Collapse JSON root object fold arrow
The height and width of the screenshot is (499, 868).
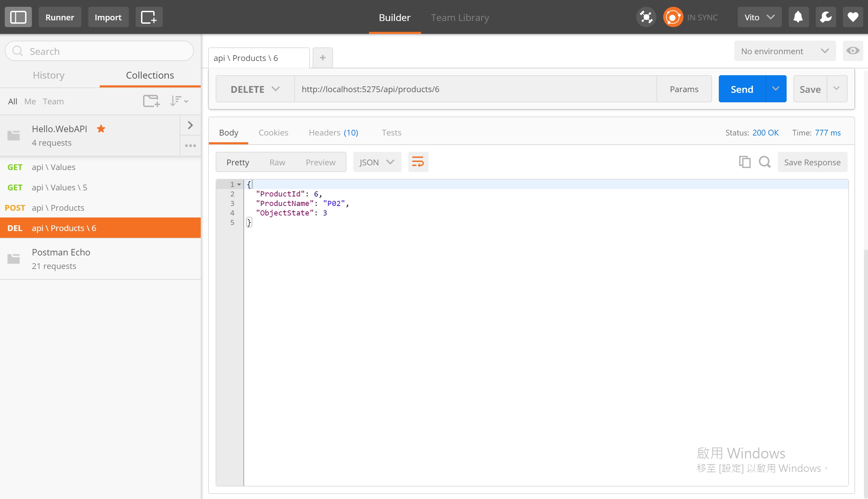(239, 184)
